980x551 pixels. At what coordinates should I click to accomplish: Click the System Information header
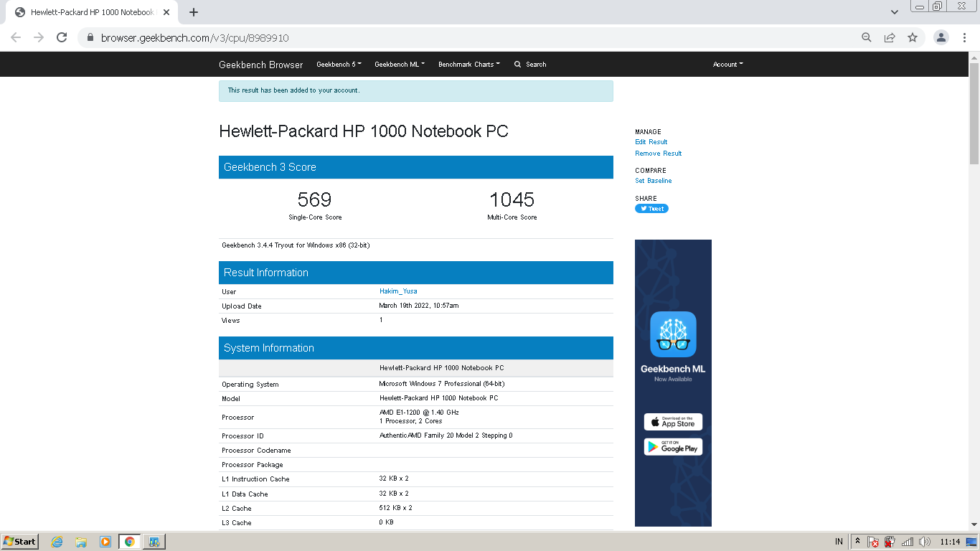click(x=416, y=348)
